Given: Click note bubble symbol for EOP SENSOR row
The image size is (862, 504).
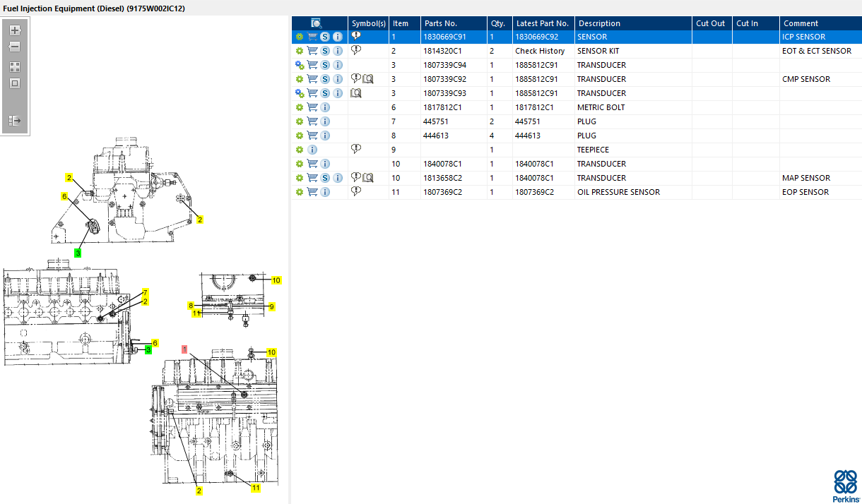Looking at the screenshot, I should pyautogui.click(x=356, y=191).
